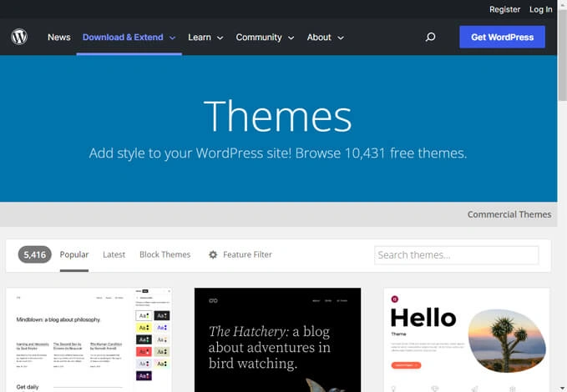The image size is (567, 392).
Task: Open the Hello theme thumbnail
Action: 467,339
